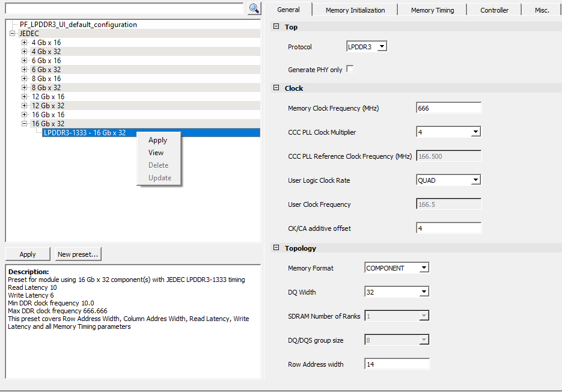Open the Memory Format dropdown
This screenshot has height=392, width=562.
click(x=423, y=268)
